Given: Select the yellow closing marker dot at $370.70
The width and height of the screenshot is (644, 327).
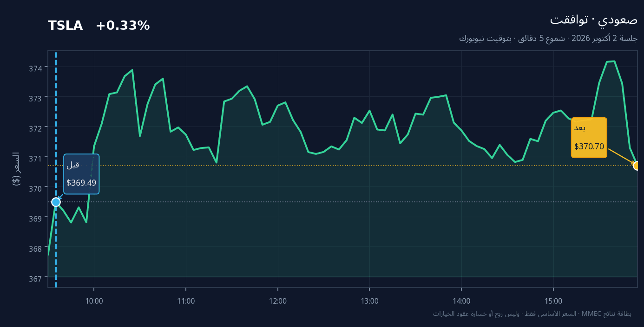Looking at the screenshot, I should click(x=637, y=166).
